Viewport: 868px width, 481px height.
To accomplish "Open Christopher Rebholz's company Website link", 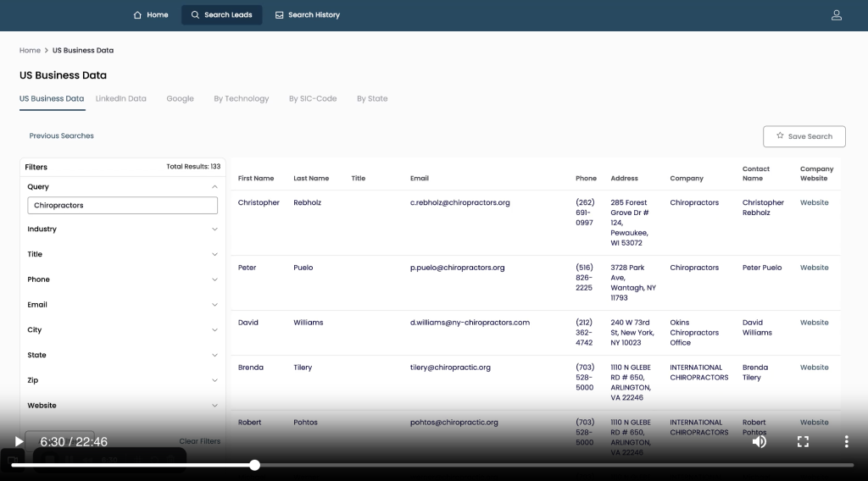I will pyautogui.click(x=814, y=203).
